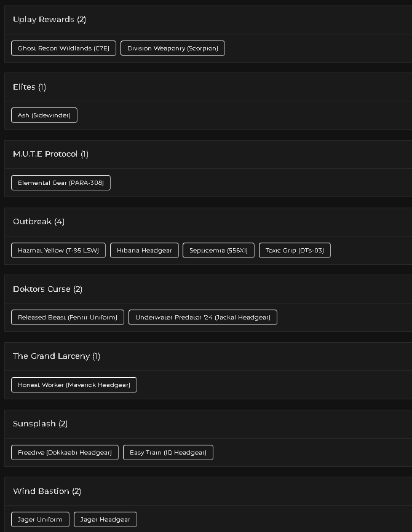Click the Ghost Recon Wildlands (C7E) tag

point(63,48)
